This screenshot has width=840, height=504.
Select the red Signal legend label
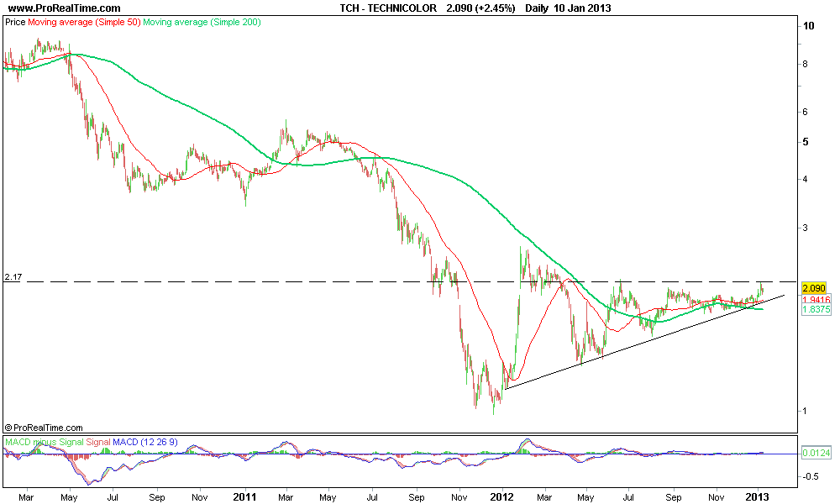tap(98, 443)
